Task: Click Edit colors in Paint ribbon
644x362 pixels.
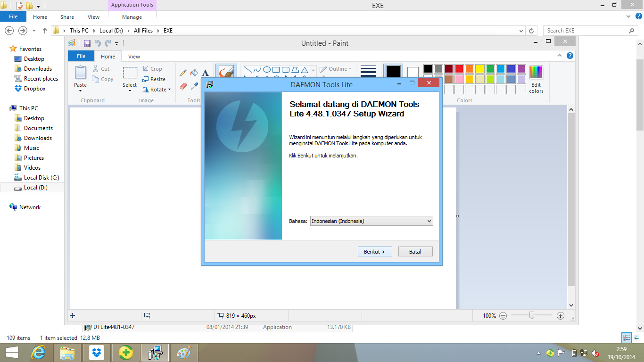Action: (536, 80)
